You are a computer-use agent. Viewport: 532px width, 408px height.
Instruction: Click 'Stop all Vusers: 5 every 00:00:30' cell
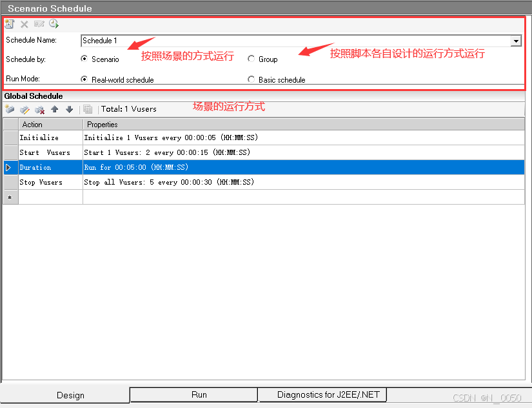304,182
